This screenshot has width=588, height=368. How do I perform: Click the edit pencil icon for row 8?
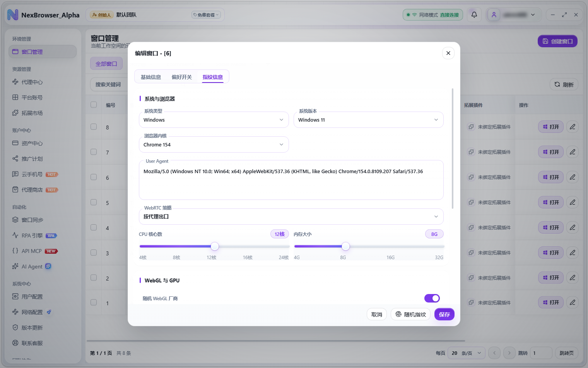tap(573, 127)
